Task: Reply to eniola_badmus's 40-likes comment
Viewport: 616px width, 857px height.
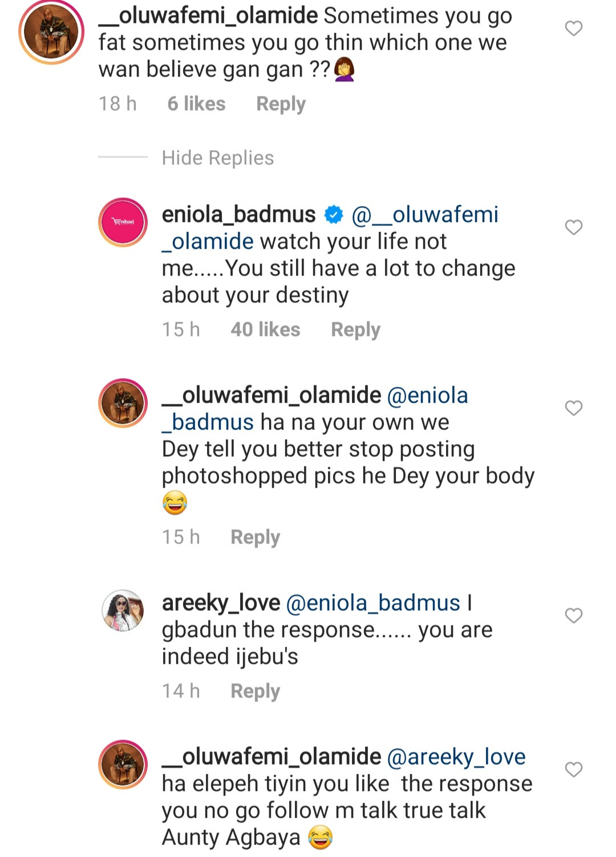Action: (355, 330)
